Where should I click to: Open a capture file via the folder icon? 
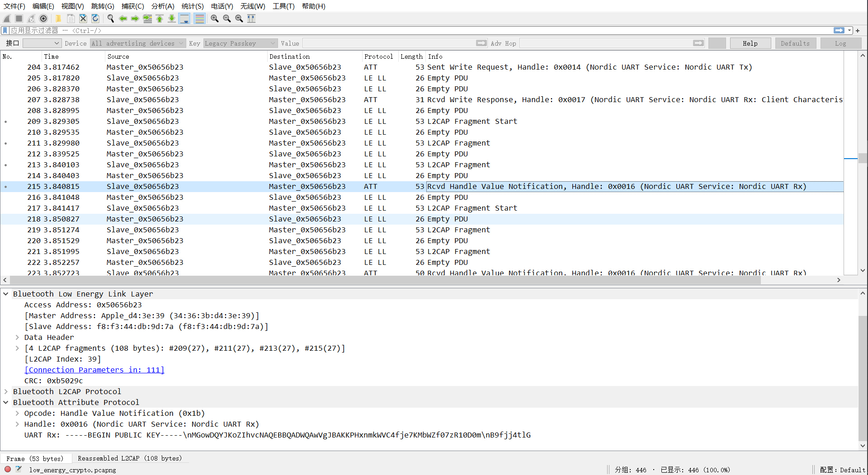[58, 19]
